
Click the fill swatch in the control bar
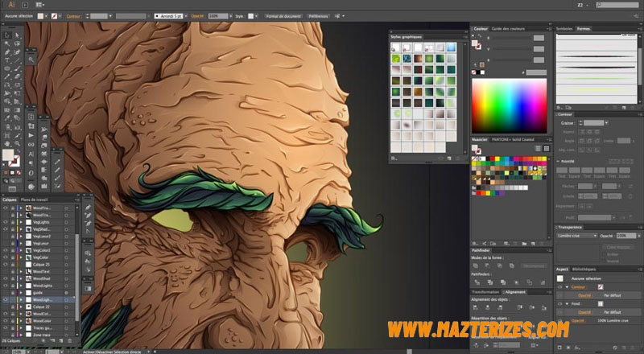coord(41,16)
